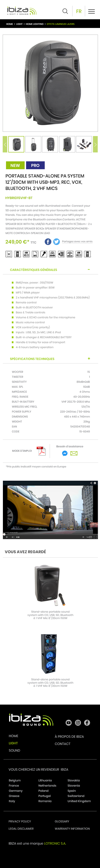Open the search magnifier icon
This screenshot has width=100, height=868.
pos(65,11)
